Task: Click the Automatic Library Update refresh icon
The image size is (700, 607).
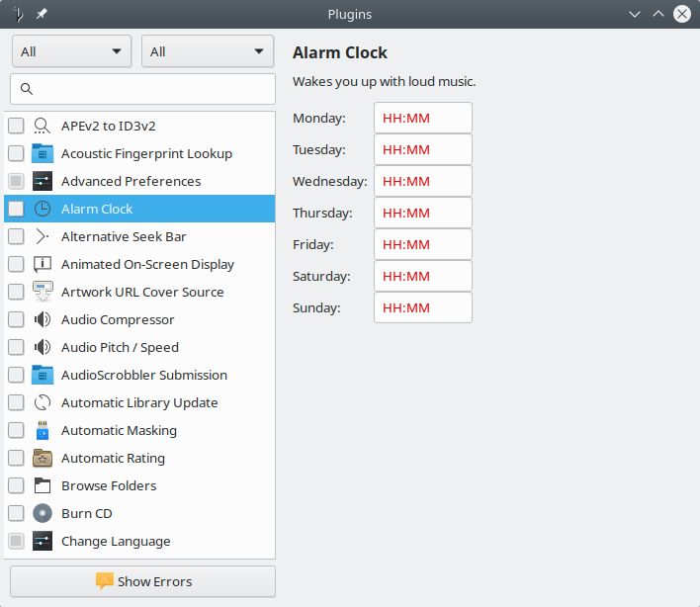Action: tap(43, 402)
